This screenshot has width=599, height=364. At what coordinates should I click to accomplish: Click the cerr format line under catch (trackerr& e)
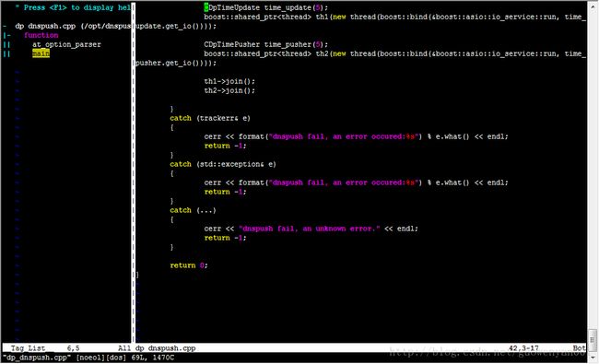pos(356,136)
